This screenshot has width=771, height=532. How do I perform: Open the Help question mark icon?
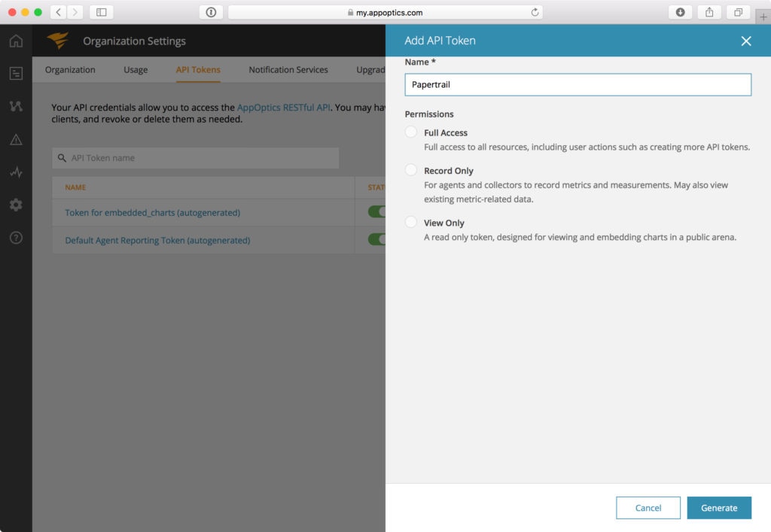click(16, 238)
